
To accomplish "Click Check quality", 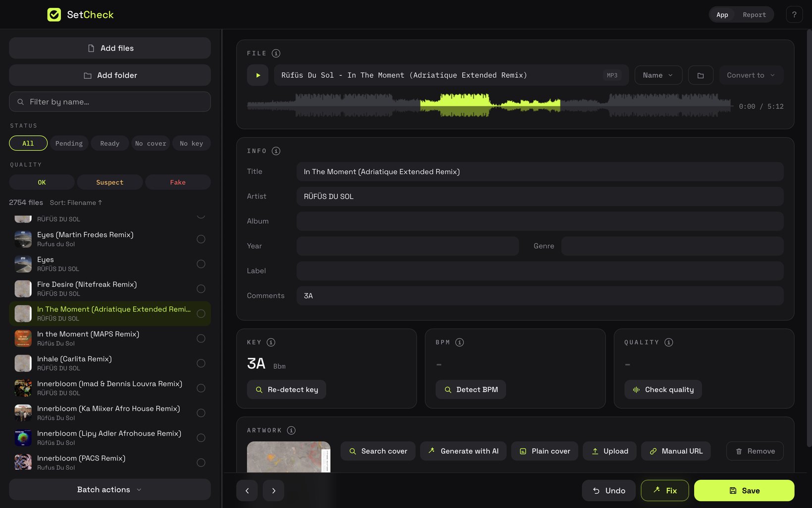I will [663, 390].
